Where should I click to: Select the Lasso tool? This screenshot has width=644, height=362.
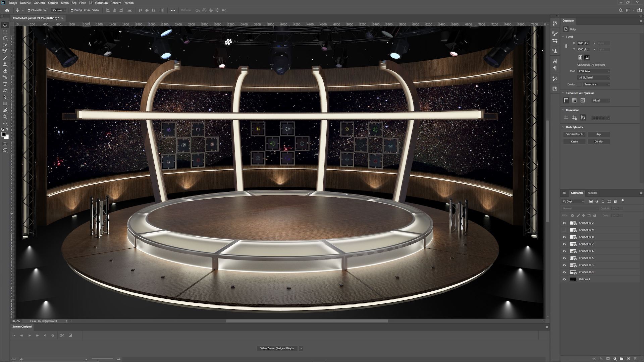pos(5,38)
